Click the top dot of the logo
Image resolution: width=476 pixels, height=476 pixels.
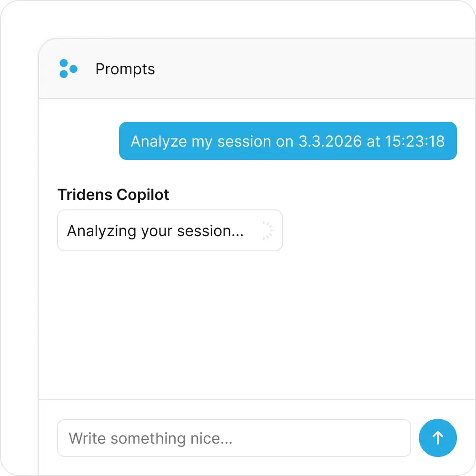pyautogui.click(x=63, y=63)
